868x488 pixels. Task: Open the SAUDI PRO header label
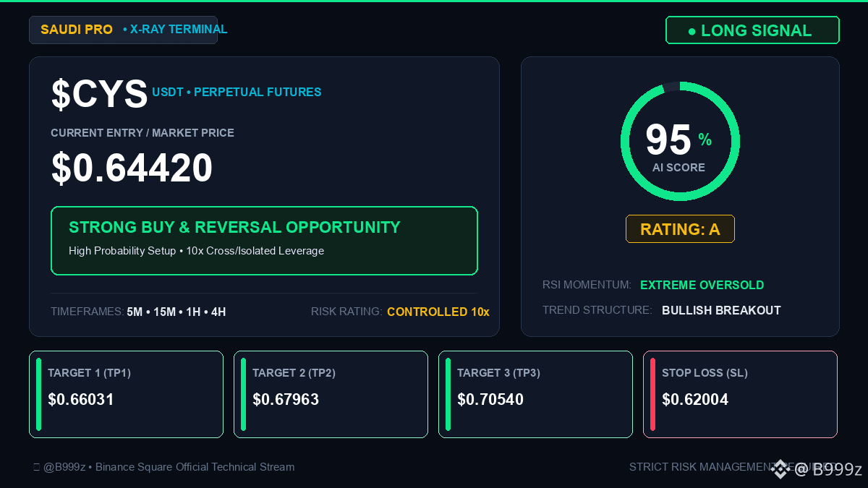tap(77, 30)
